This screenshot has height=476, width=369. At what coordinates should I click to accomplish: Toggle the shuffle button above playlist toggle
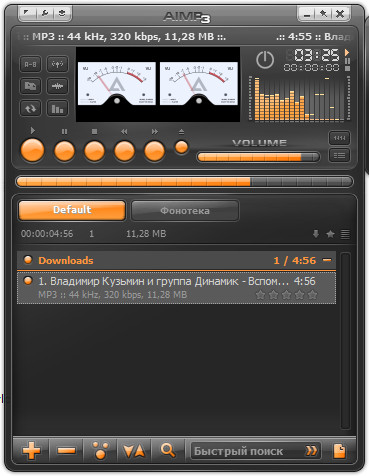339,138
